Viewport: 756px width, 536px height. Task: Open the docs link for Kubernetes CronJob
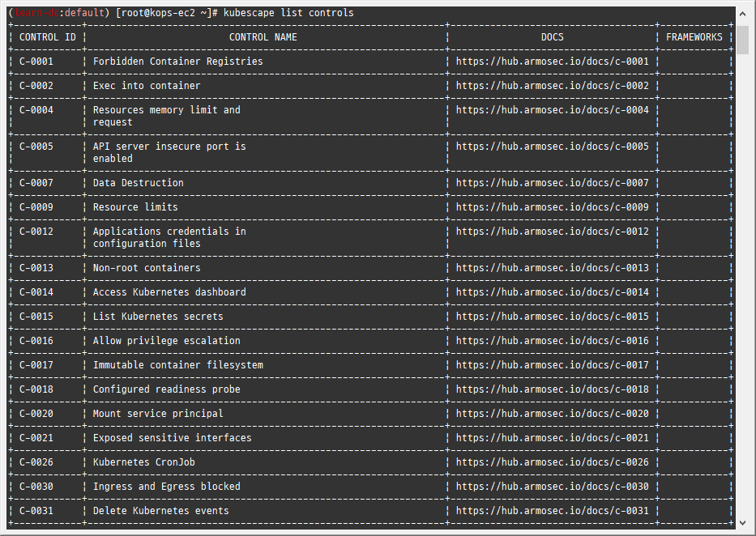(553, 462)
